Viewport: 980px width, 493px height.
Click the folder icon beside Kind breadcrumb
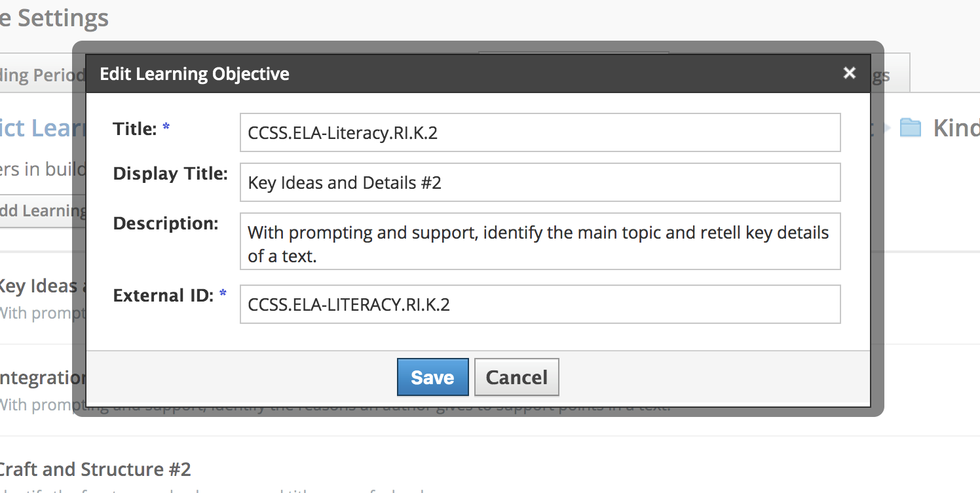tap(911, 127)
